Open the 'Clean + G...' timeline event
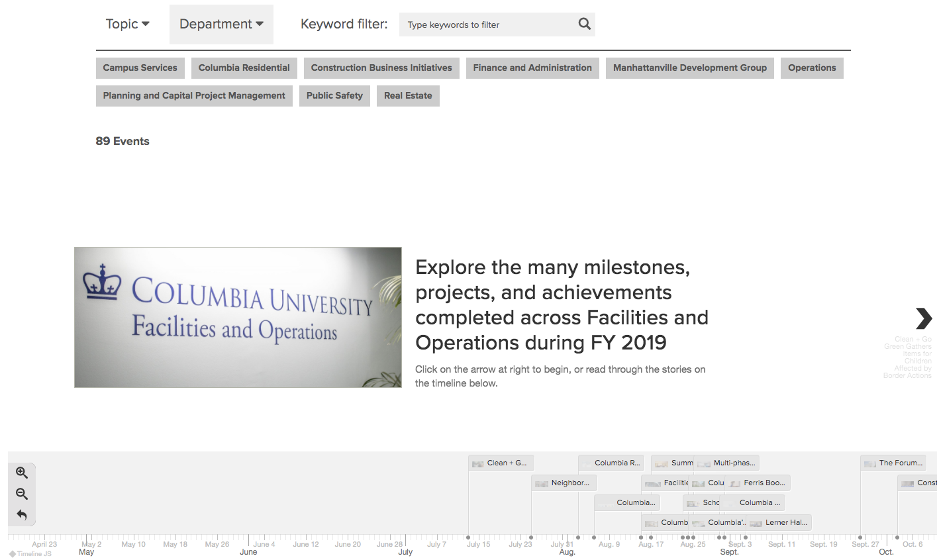The width and height of the screenshot is (937, 560). pos(501,463)
